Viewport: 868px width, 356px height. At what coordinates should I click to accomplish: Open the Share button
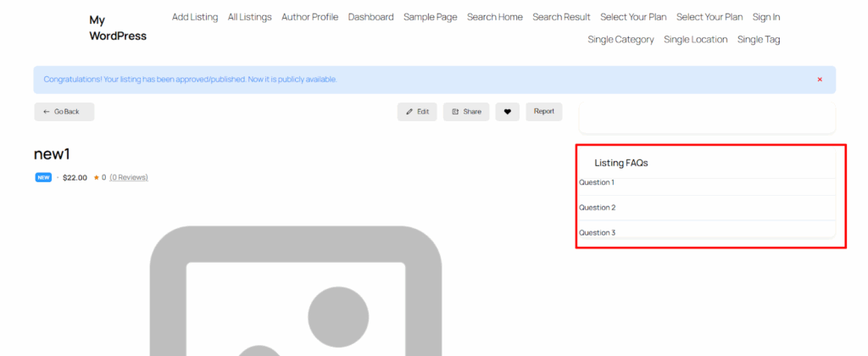click(x=466, y=112)
